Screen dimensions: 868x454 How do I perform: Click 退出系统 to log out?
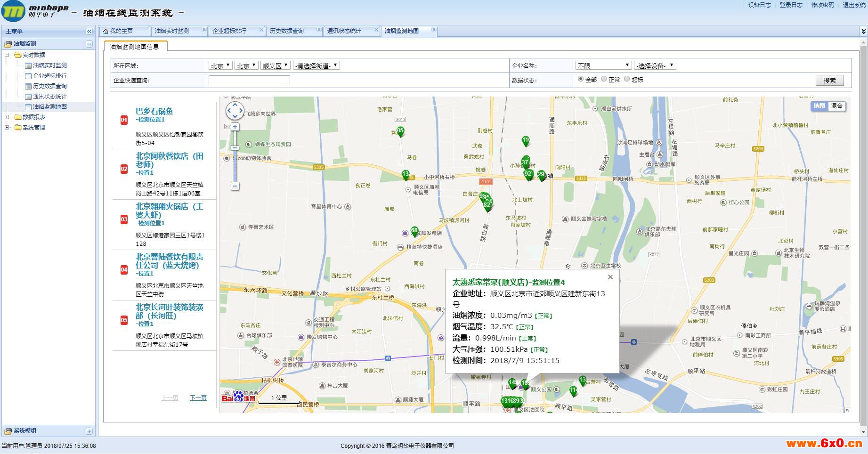click(854, 5)
